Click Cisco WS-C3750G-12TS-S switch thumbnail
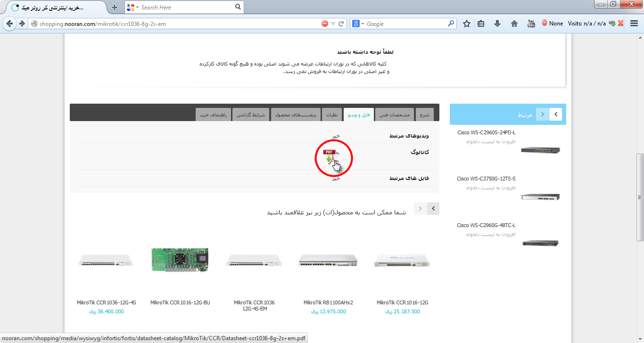 [x=540, y=196]
